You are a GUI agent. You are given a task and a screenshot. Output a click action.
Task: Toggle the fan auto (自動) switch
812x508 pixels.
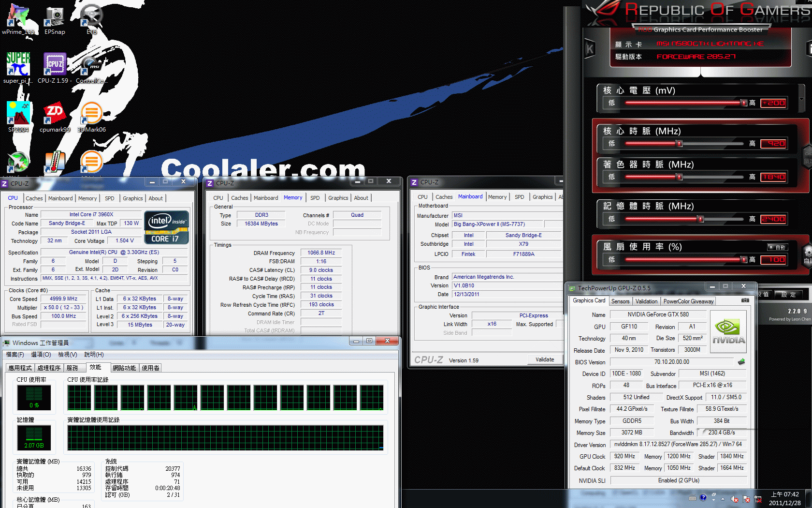(777, 247)
